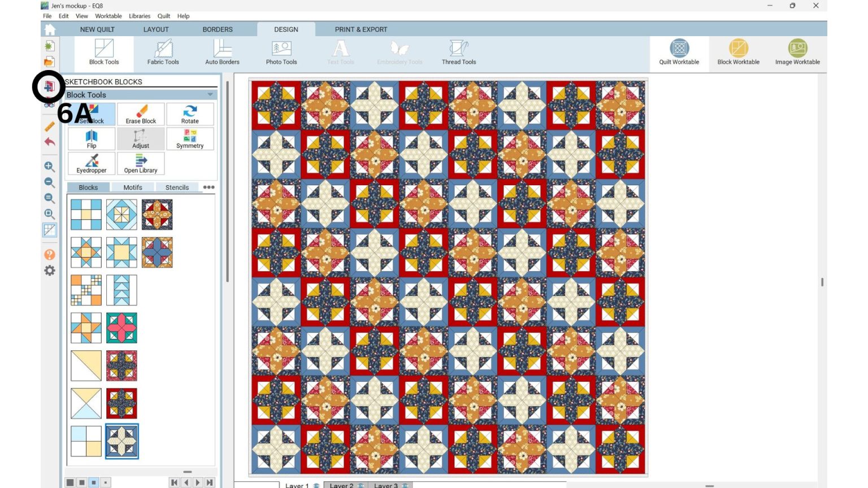
Task: Select the tape measure tool
Action: [x=50, y=126]
